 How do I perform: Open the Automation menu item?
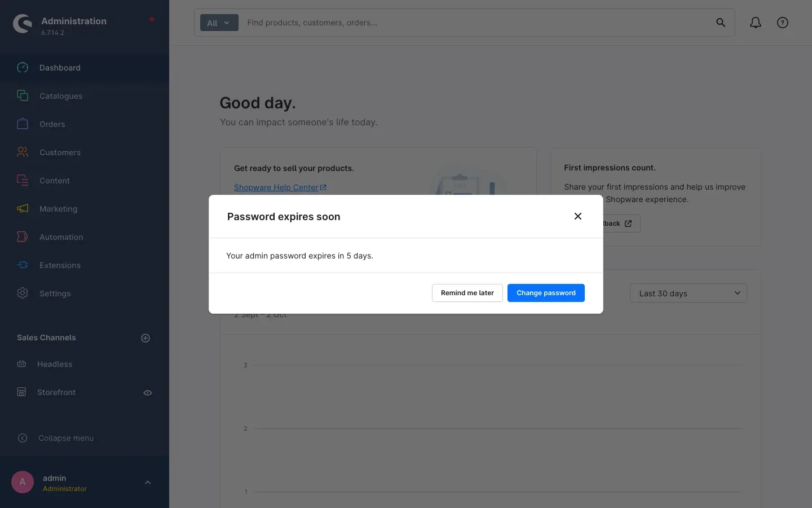point(85,237)
